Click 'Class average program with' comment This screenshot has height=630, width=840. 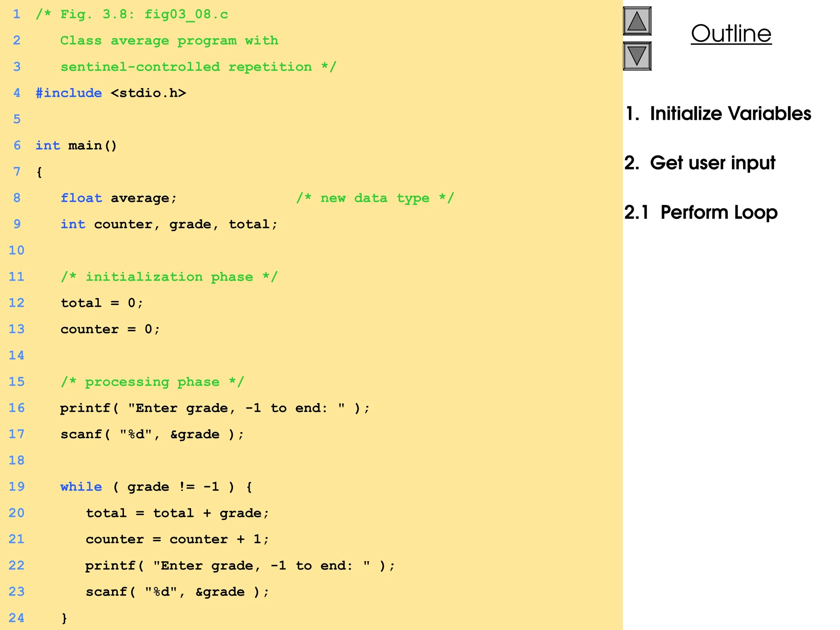pyautogui.click(x=169, y=41)
